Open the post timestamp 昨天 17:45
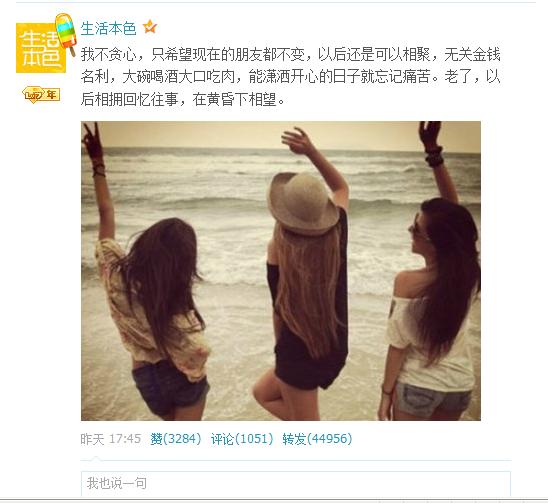The height and width of the screenshot is (503, 548). [x=110, y=439]
